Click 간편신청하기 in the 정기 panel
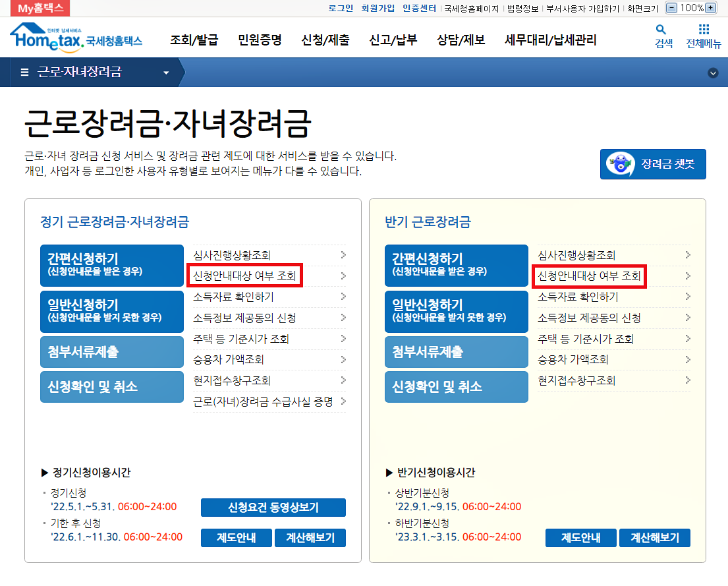The width and height of the screenshot is (728, 586). 112,266
